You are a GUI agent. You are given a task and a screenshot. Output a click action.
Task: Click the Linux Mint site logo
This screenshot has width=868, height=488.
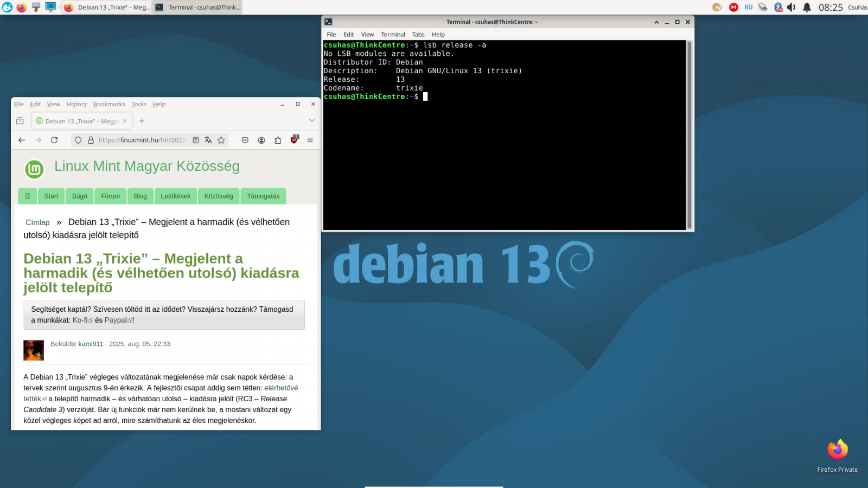(34, 169)
